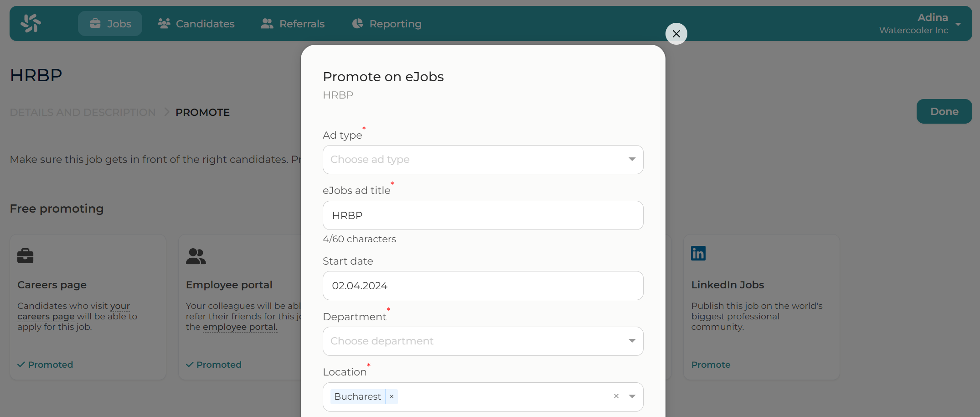
Task: Clear all selected locations
Action: pos(616,396)
